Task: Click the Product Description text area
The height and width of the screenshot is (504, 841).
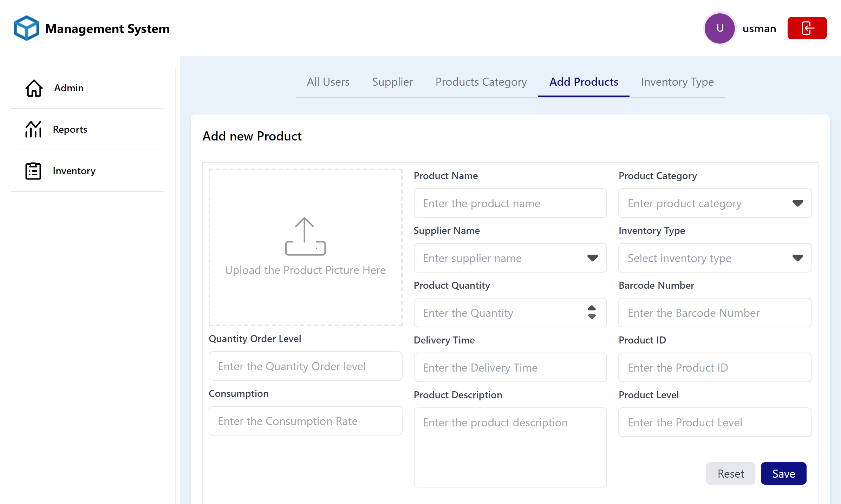Action: pyautogui.click(x=510, y=447)
